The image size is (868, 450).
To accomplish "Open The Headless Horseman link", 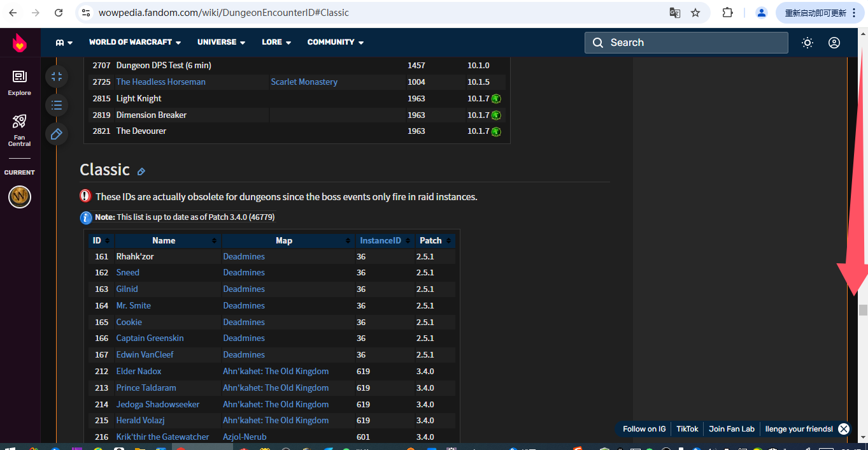I will coord(160,82).
